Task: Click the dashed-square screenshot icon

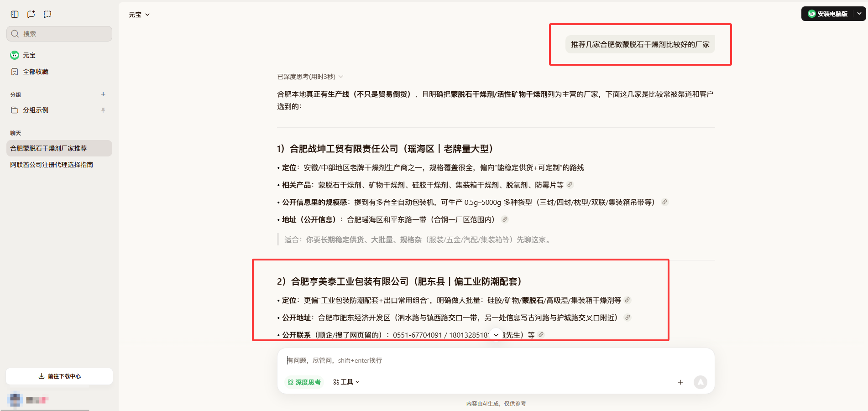Action: click(x=47, y=14)
